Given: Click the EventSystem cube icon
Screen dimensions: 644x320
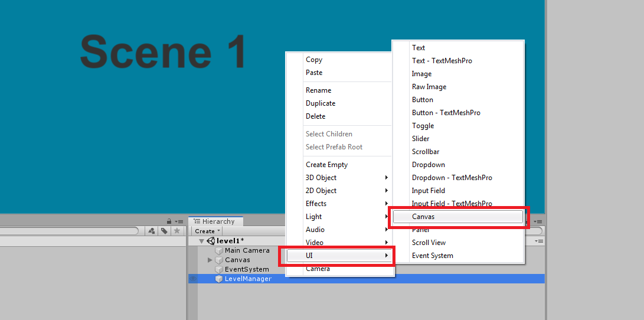Looking at the screenshot, I should 219,269.
